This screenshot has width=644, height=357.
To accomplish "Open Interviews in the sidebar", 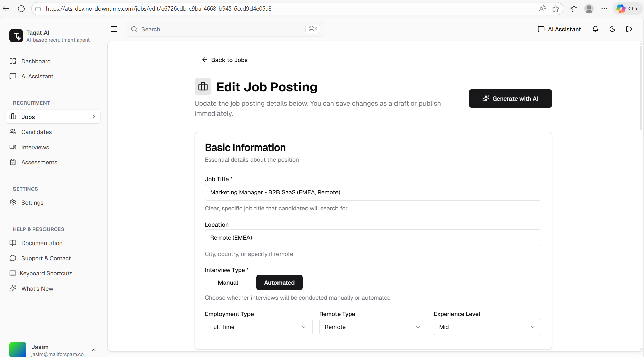I will click(x=35, y=147).
